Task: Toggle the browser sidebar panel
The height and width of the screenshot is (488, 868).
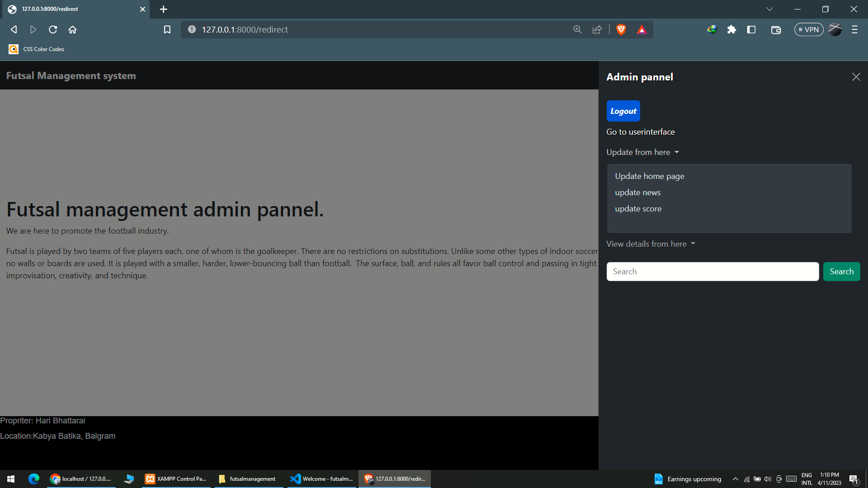Action: (x=752, y=29)
